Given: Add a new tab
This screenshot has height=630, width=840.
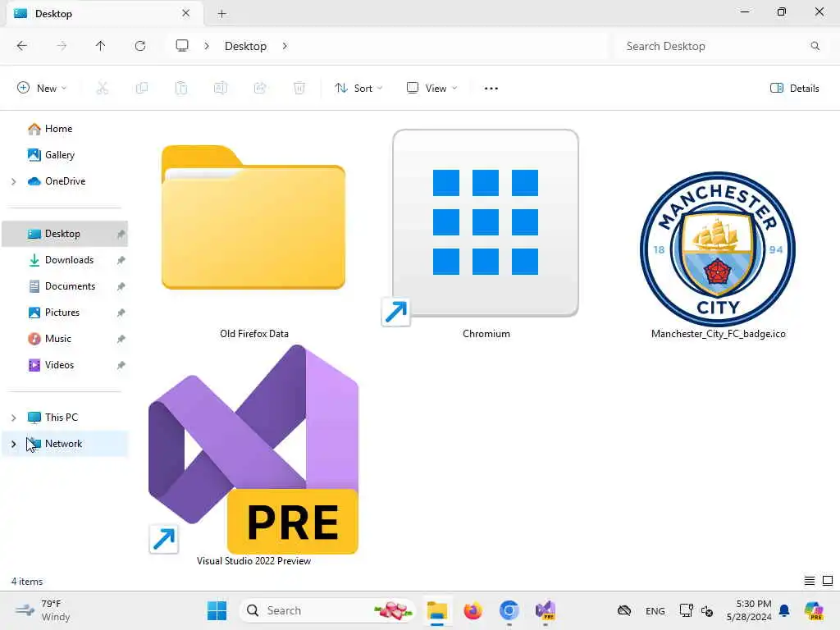Looking at the screenshot, I should [221, 14].
